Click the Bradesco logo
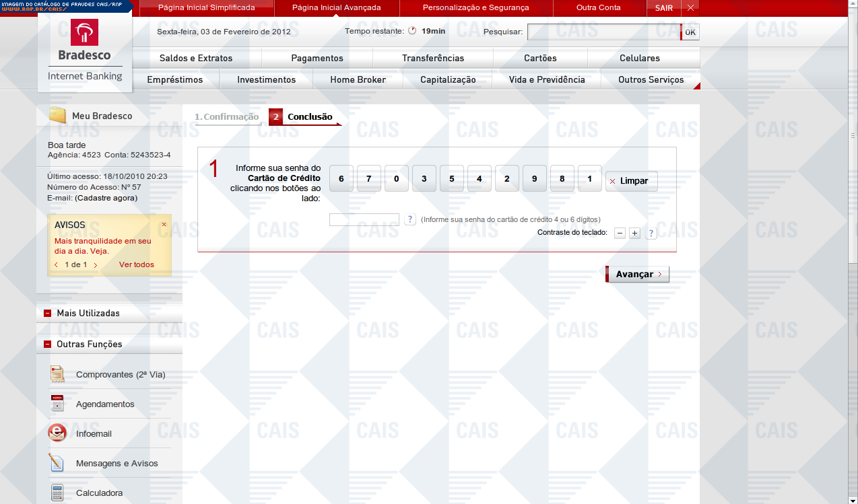The height and width of the screenshot is (504, 858). pos(84,40)
